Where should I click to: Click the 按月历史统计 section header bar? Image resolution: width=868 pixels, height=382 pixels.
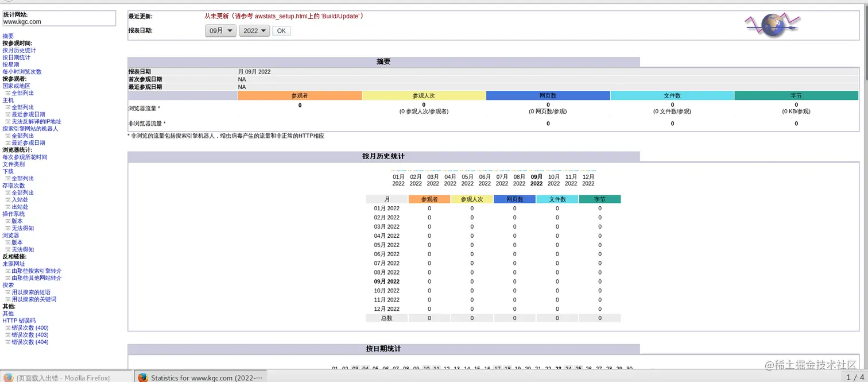tap(383, 156)
